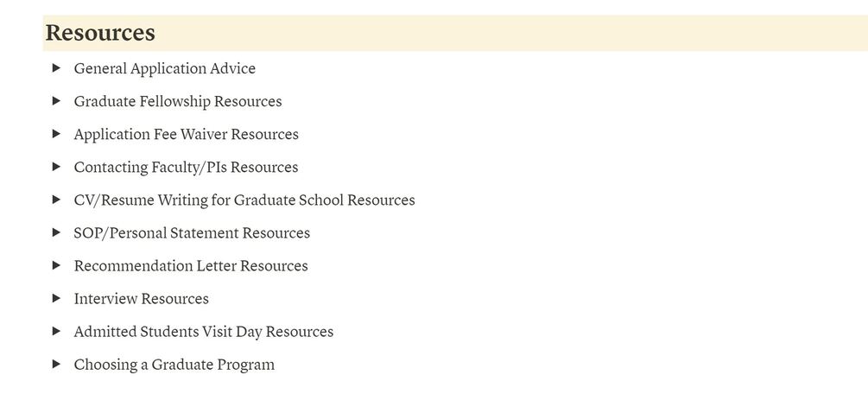Select the Interview Resources label
This screenshot has width=868, height=413.
pyautogui.click(x=141, y=298)
